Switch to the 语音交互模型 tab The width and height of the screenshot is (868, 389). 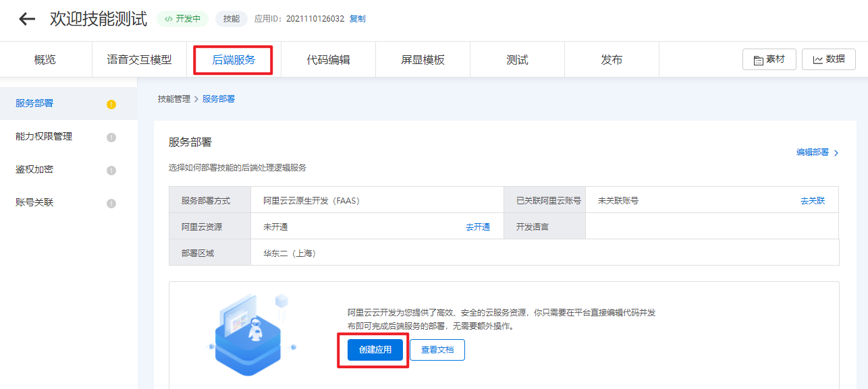coord(139,60)
